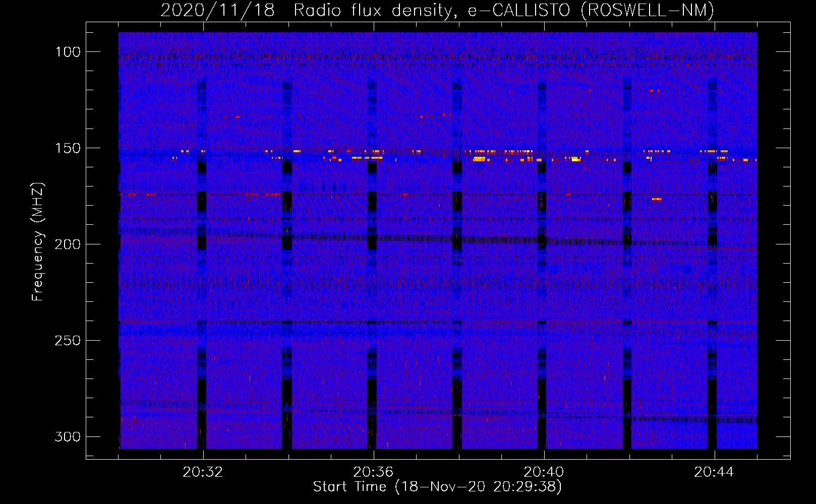The image size is (816, 504).
Task: Click the 20:36 time tick label
Action: (x=373, y=472)
